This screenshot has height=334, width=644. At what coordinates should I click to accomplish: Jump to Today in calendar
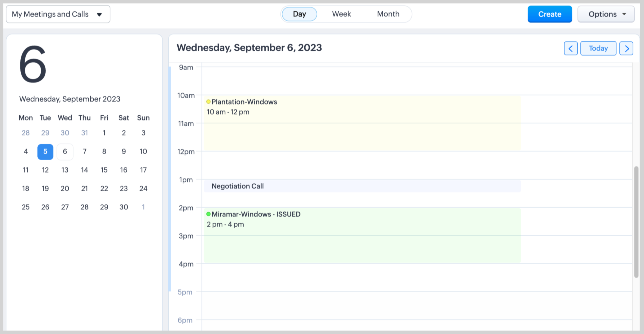point(598,48)
